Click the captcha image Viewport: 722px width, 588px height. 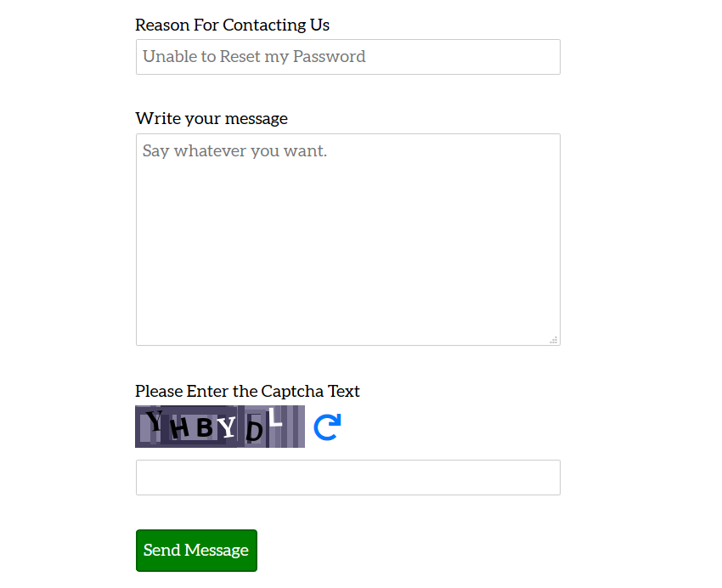(219, 427)
